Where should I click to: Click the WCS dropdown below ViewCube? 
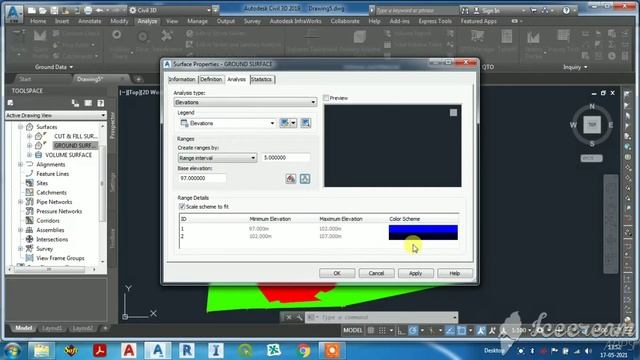591,158
